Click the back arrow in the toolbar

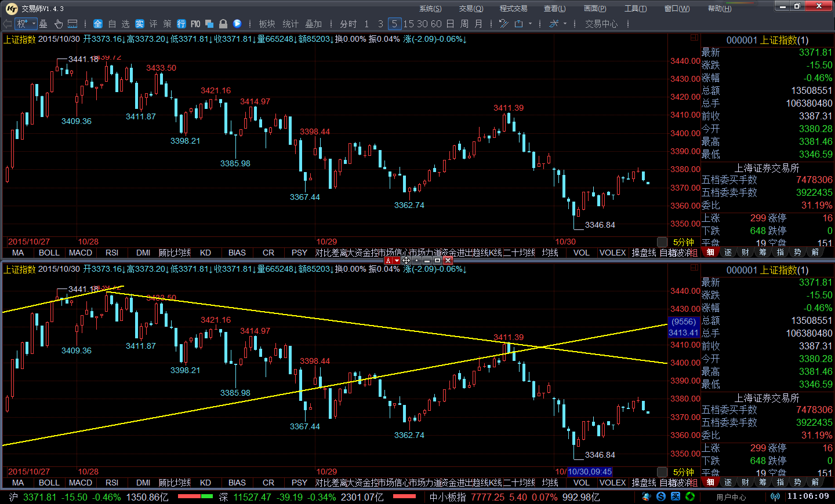[x=7, y=24]
